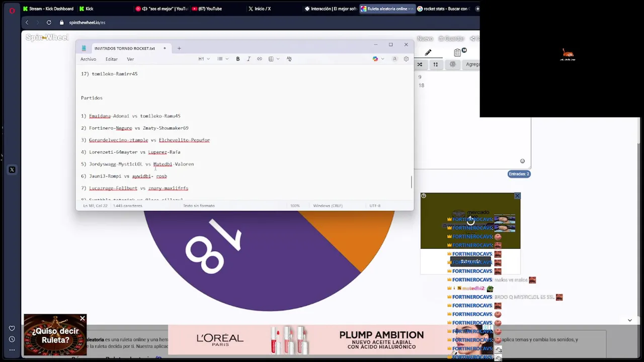This screenshot has height=362, width=644.
Task: Open Notepad settings gear
Action: click(406, 59)
